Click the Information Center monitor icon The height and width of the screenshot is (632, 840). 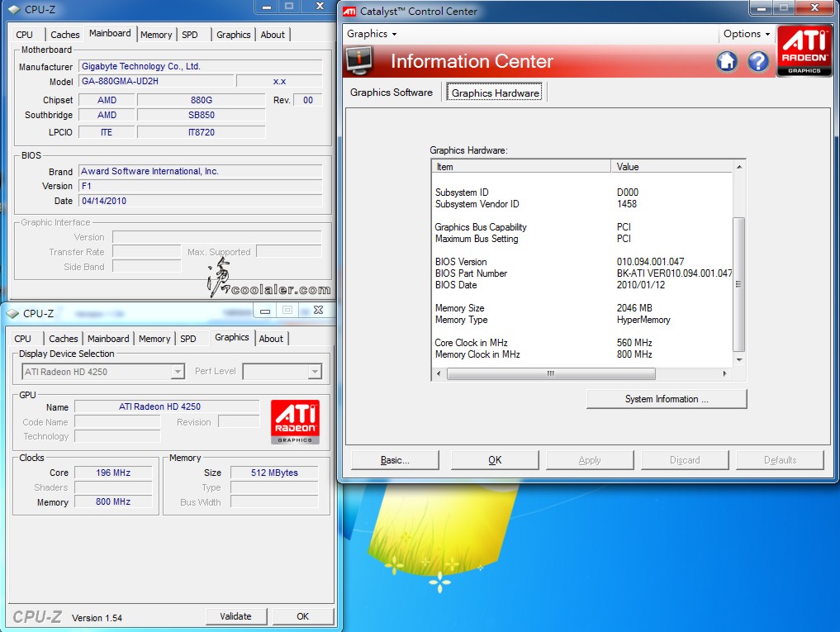[x=359, y=60]
